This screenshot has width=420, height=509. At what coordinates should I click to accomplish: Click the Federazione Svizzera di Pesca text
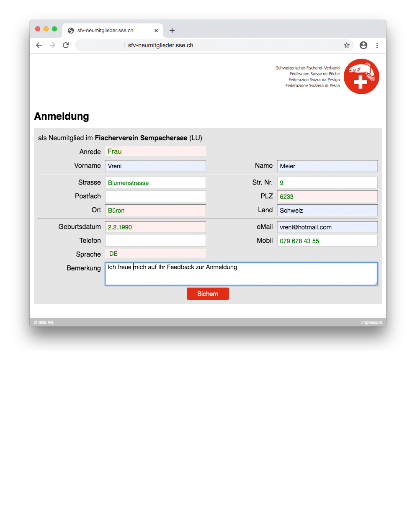coord(312,85)
